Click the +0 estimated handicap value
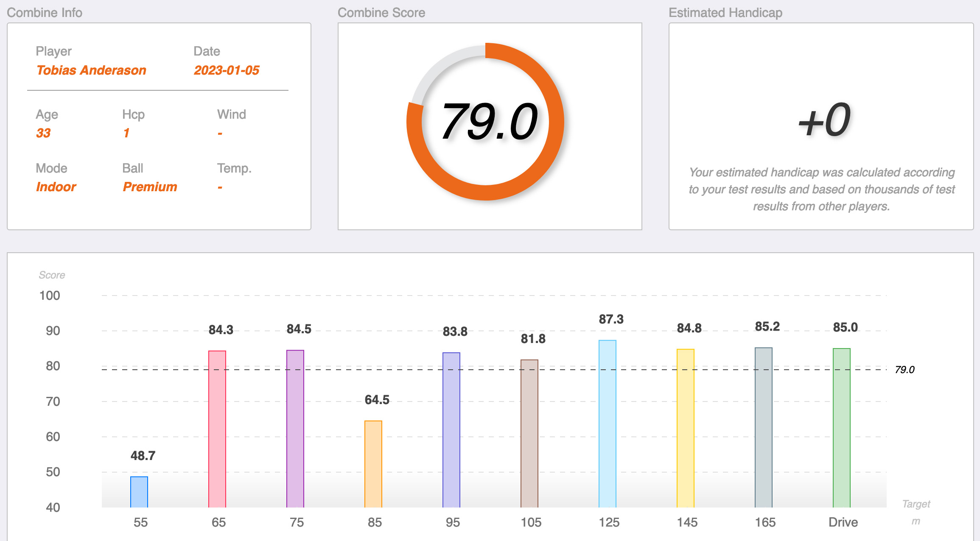Screen dimensions: 980x541 [x=824, y=120]
